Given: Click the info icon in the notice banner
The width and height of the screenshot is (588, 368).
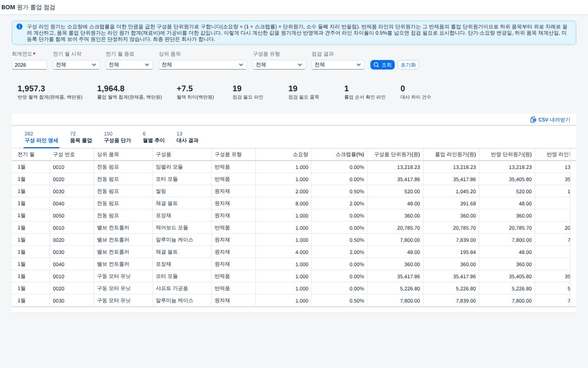Looking at the screenshot, I should coord(19,27).
